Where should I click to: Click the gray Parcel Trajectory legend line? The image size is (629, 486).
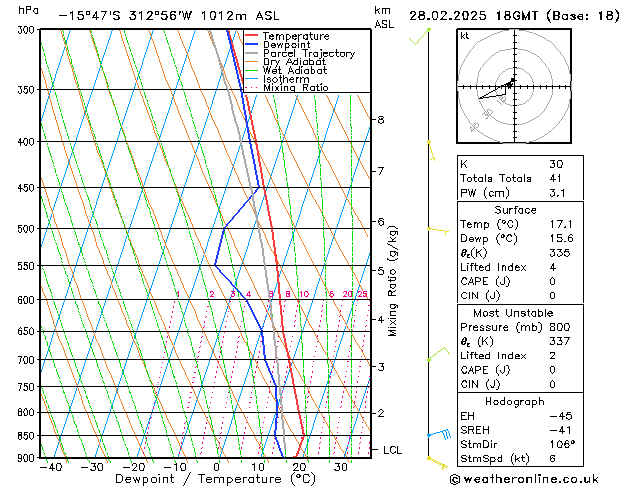(x=252, y=53)
